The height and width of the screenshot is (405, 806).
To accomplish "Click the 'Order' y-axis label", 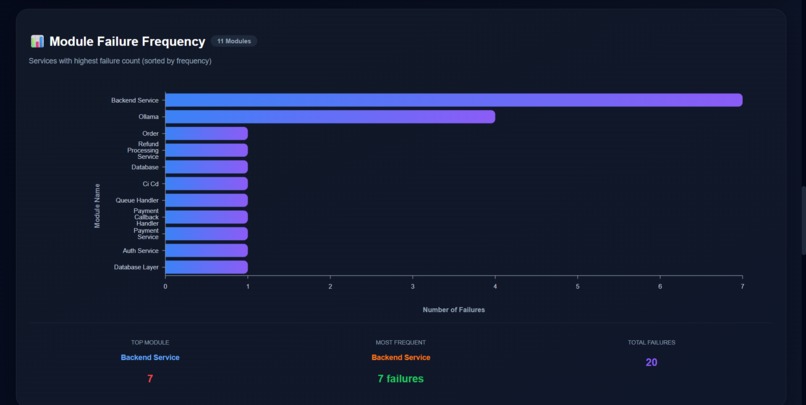I will [x=151, y=134].
